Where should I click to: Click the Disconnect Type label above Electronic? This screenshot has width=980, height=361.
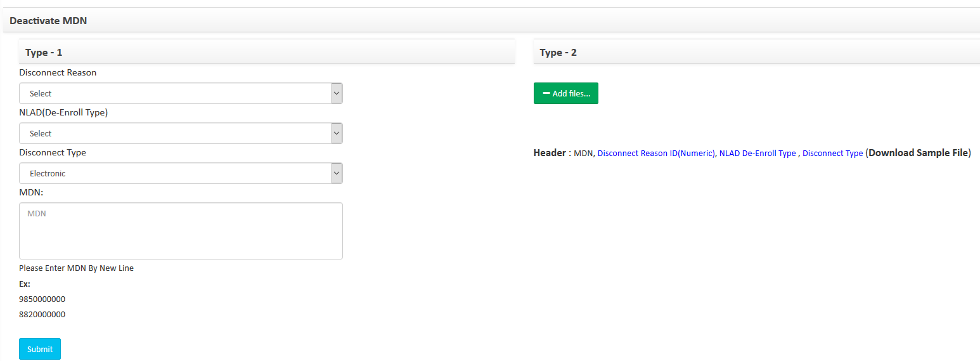coord(53,152)
